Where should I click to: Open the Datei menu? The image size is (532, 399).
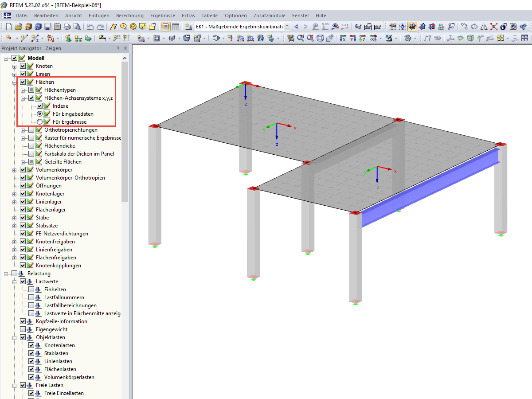22,16
